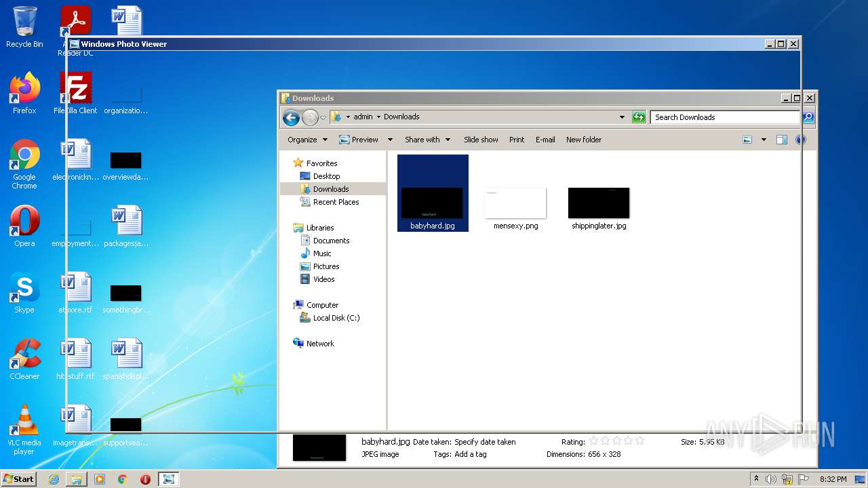Viewport: 868px width, 488px height.
Task: Click Windows Media Player taskbar icon
Action: click(100, 479)
